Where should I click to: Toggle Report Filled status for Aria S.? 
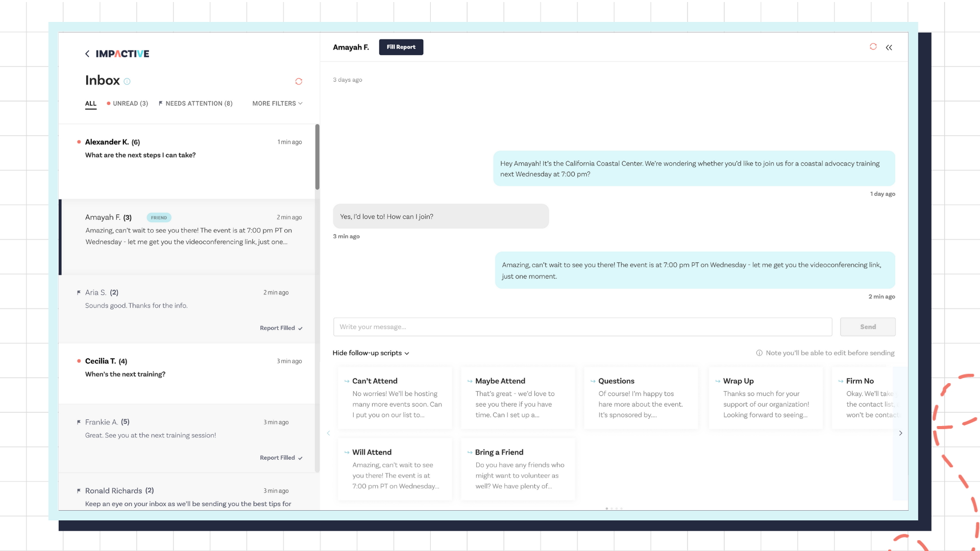coord(280,328)
